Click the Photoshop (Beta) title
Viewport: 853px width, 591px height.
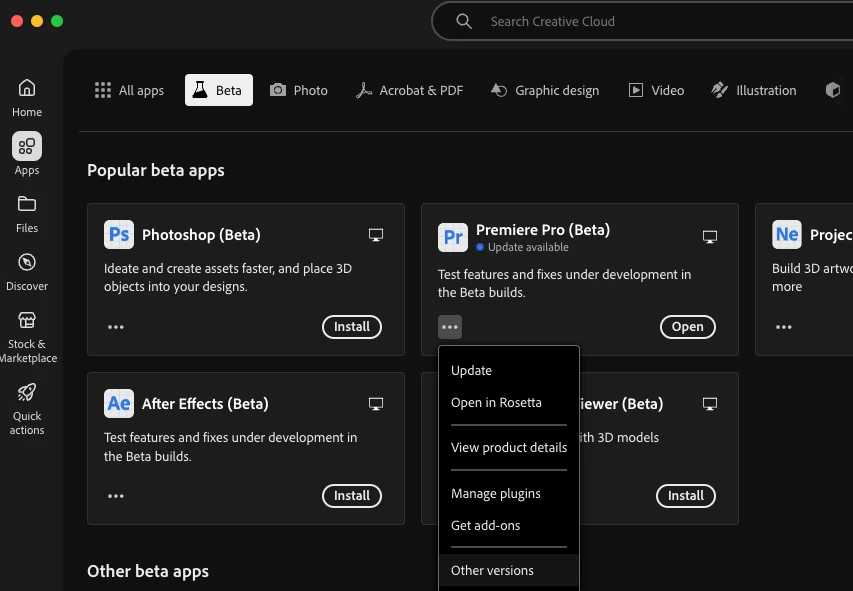tap(201, 235)
